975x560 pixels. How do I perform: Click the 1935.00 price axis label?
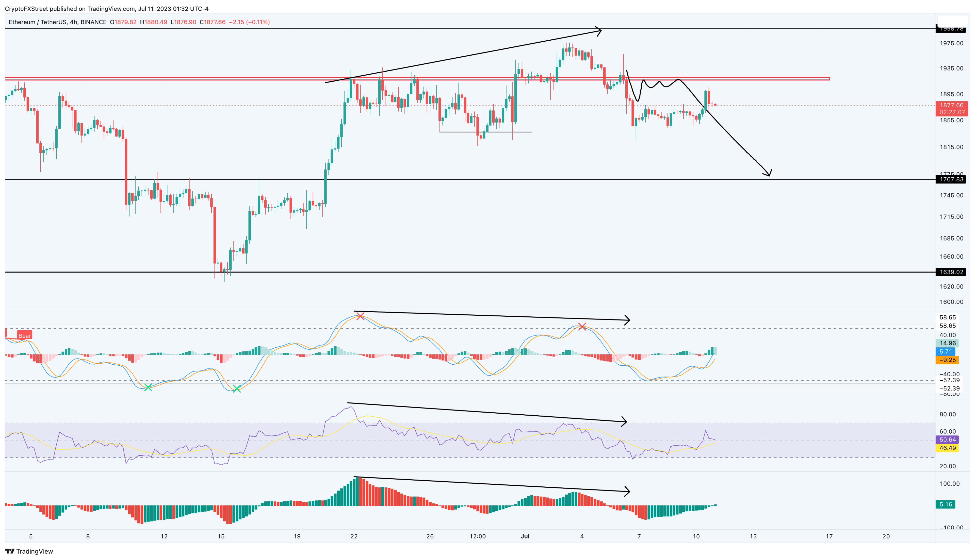(951, 68)
